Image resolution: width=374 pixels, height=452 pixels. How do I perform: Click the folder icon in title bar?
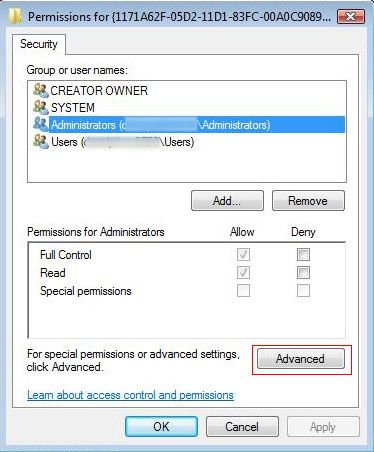[16, 16]
